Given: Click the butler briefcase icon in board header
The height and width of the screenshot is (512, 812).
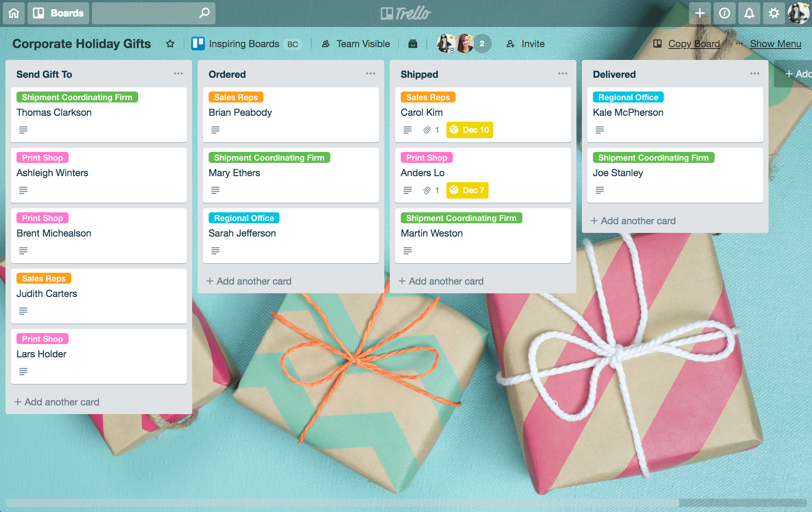Looking at the screenshot, I should click(x=413, y=44).
